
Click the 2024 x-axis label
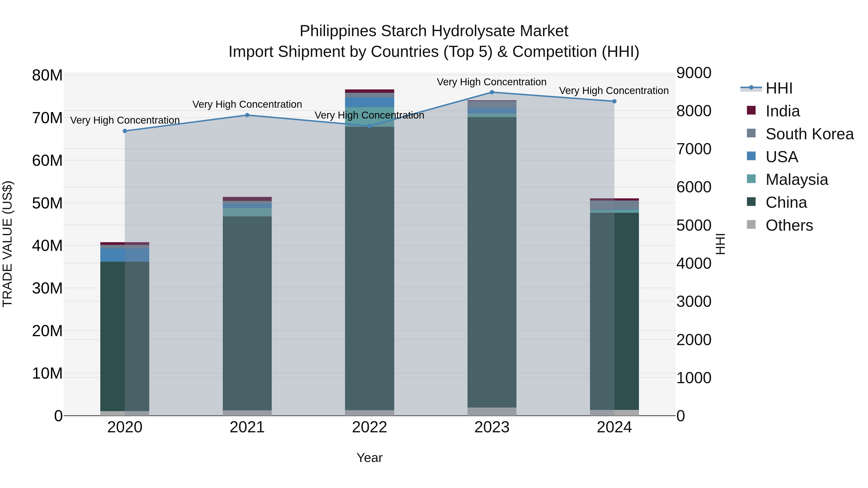(x=614, y=427)
